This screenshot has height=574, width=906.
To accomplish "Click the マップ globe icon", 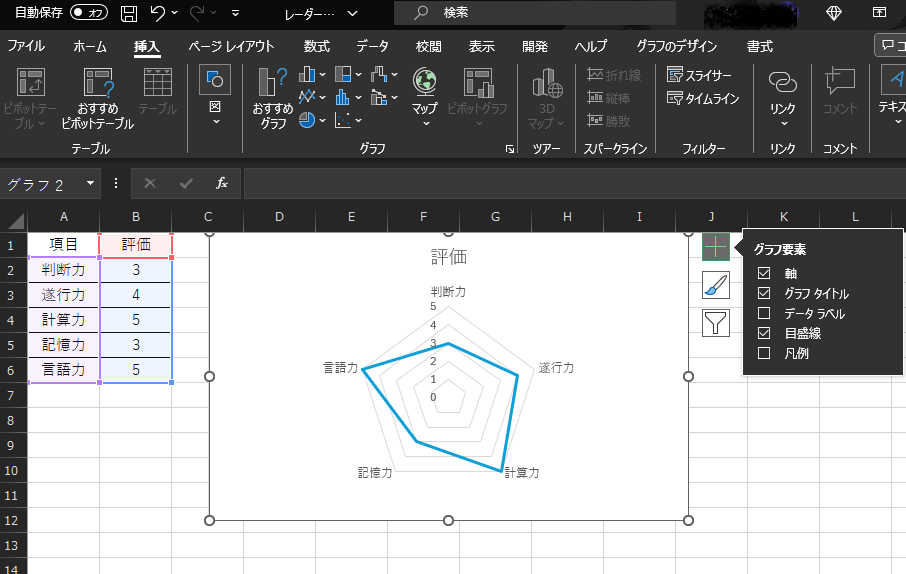I will pos(425,84).
